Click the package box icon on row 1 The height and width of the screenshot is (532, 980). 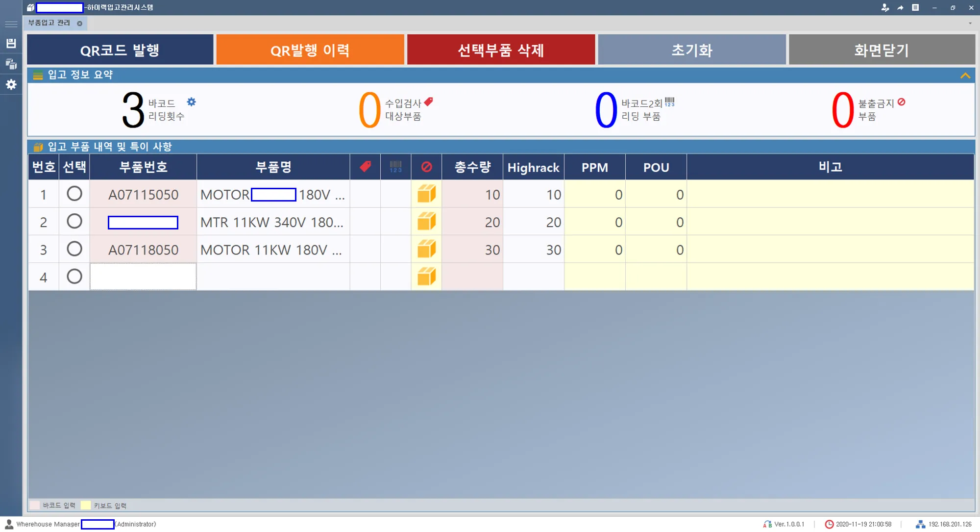[426, 193]
